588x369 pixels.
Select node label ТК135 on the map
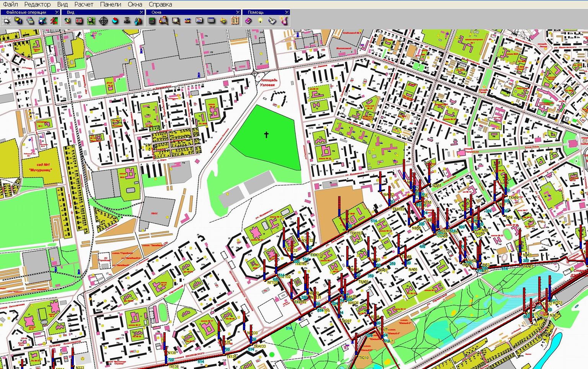click(232, 357)
